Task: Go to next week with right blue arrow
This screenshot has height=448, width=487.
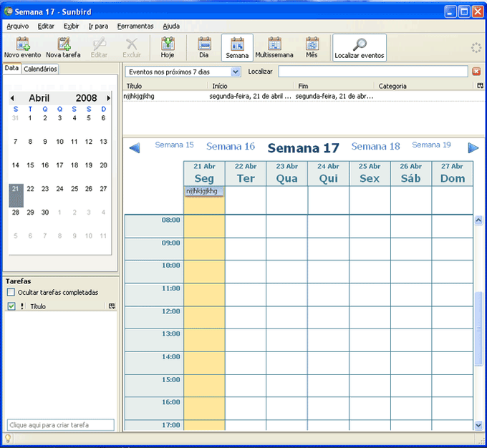Action: coord(473,147)
